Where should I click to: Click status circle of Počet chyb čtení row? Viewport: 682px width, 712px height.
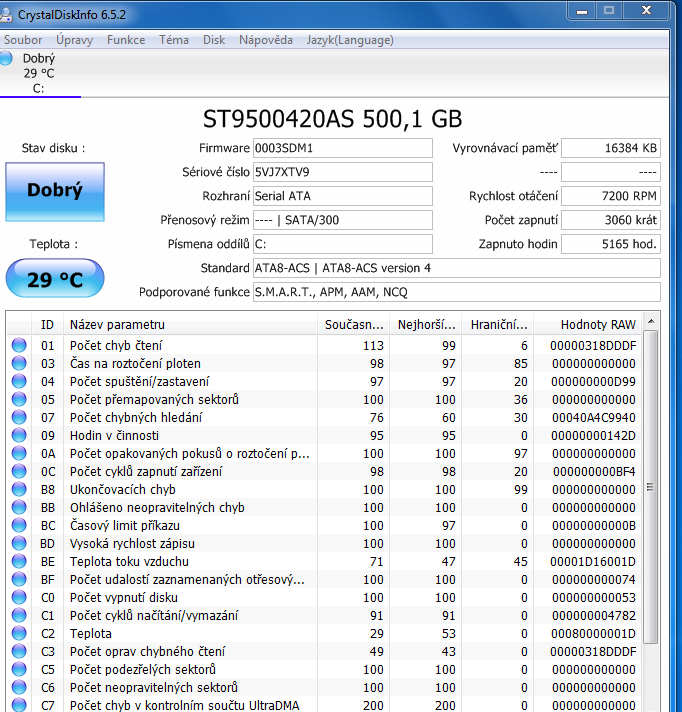(x=19, y=345)
